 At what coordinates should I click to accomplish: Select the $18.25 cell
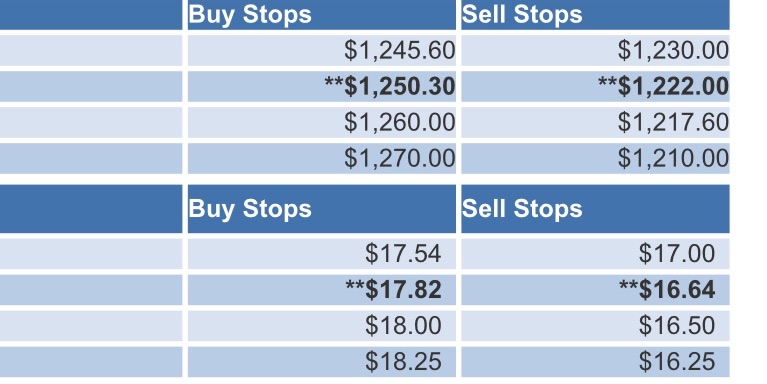coord(321,362)
